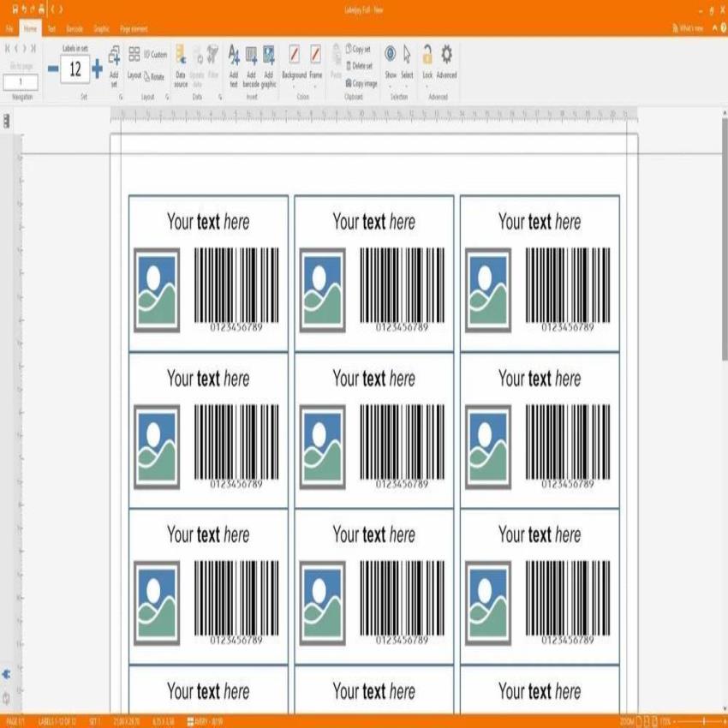This screenshot has width=728, height=728.
Task: Open the Graphic ribbon tab
Action: point(100,28)
